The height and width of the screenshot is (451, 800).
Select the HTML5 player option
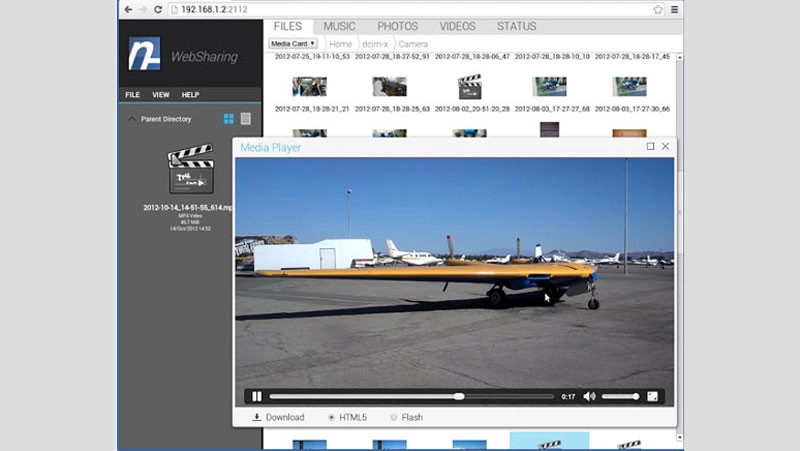coord(332,417)
